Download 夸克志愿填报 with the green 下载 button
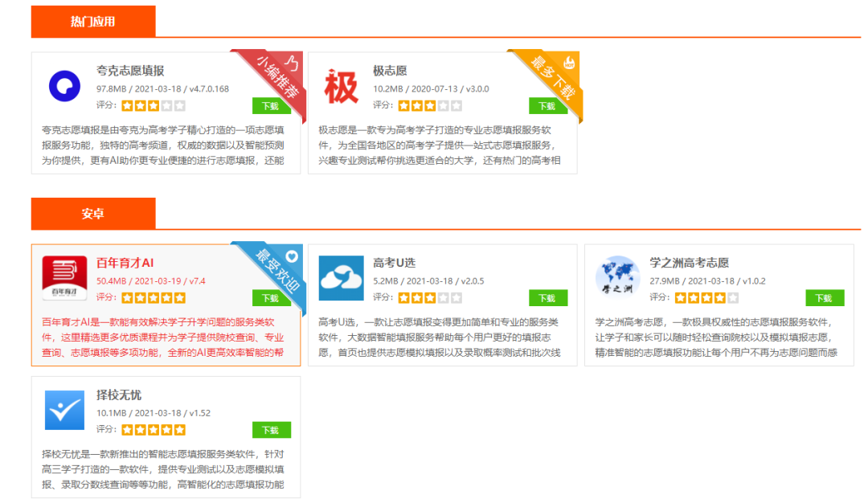The image size is (868, 499). 272,105
